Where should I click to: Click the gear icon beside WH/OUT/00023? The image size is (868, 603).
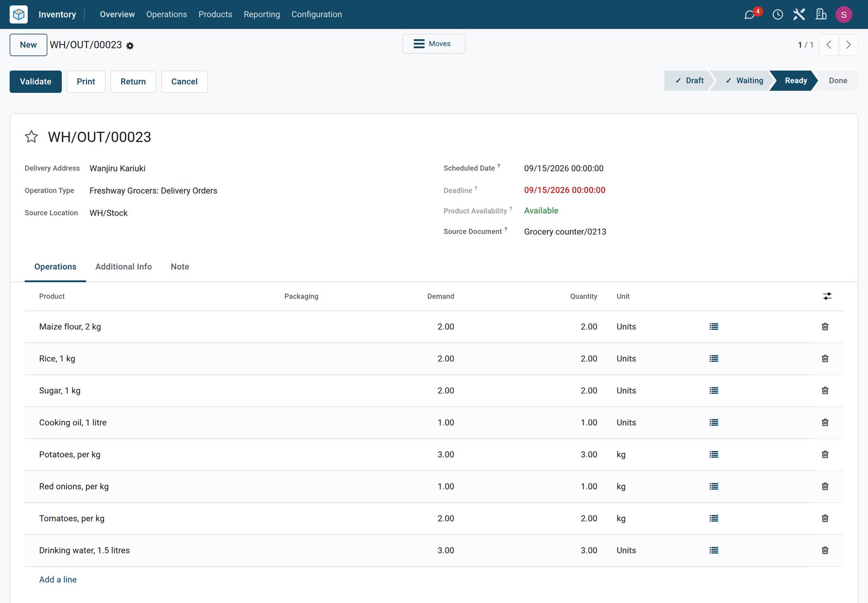[x=130, y=46]
